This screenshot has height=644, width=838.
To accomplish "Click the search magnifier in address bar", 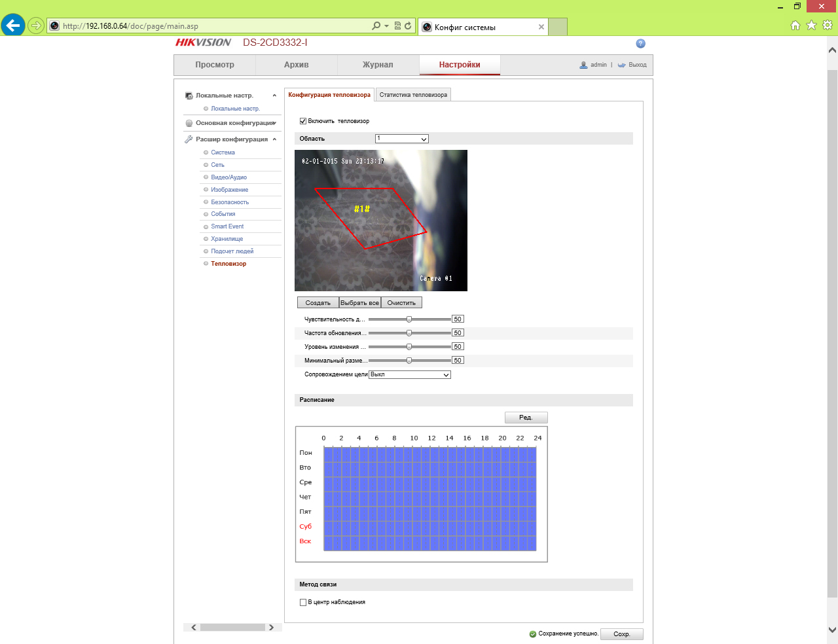I will click(376, 26).
